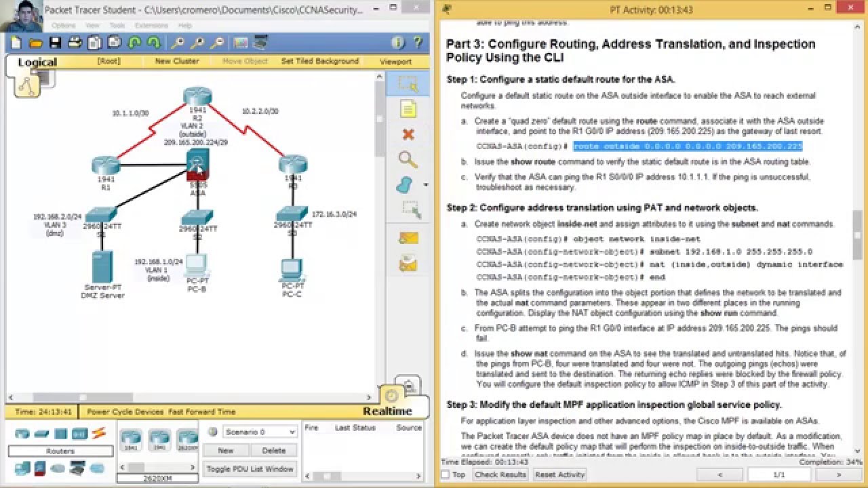Choose the red X Delete tool
868x488 pixels.
coord(408,134)
